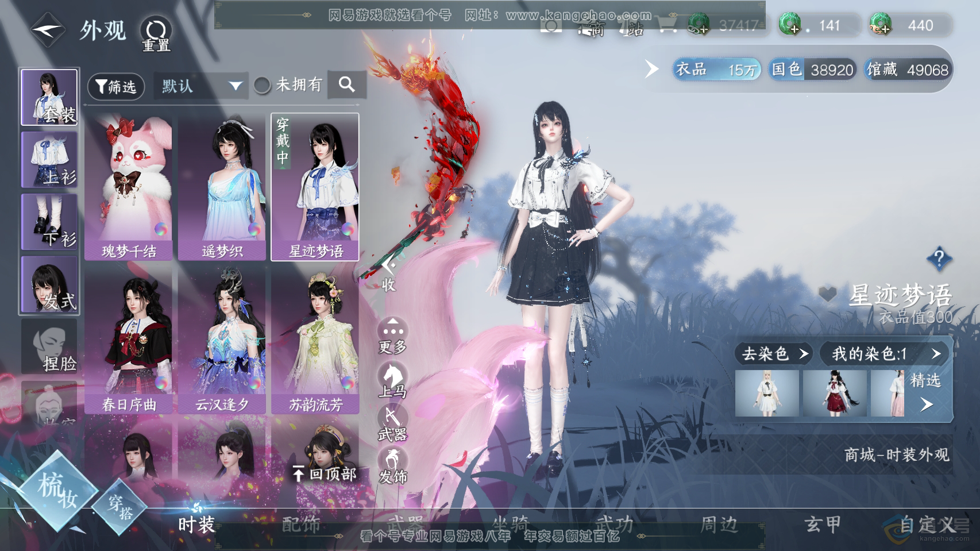The width and height of the screenshot is (980, 551).
Task: Open the 筛选 filter button
Action: pos(116,87)
